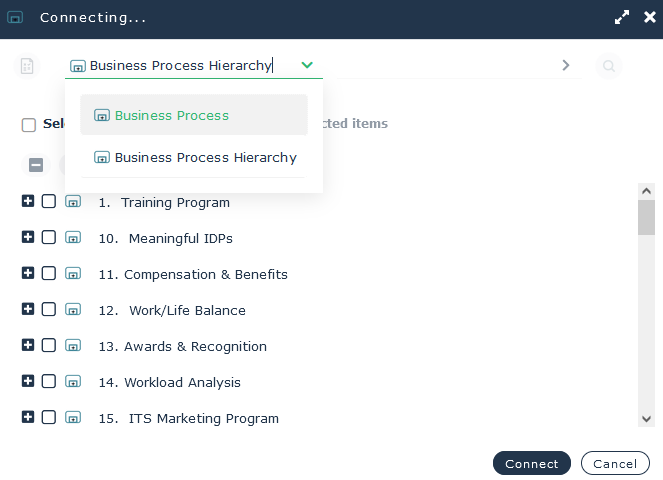Expand the Work/Life Balance node
Image resolution: width=663 pixels, height=480 pixels.
coord(28,310)
